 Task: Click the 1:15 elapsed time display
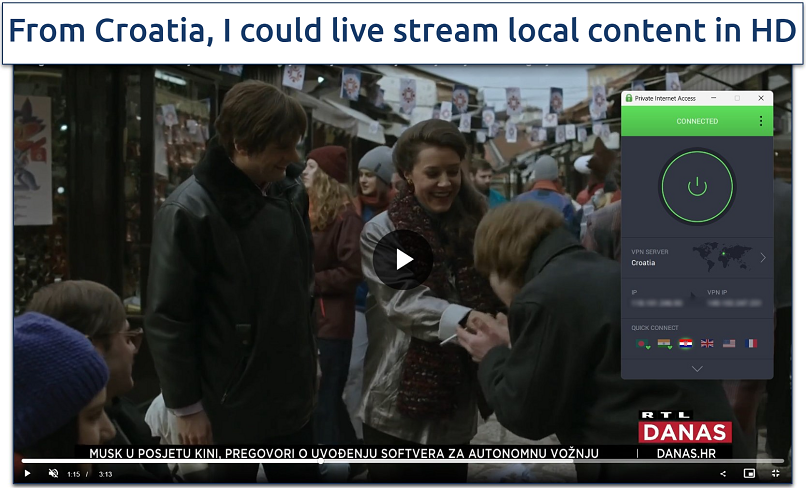click(x=74, y=474)
